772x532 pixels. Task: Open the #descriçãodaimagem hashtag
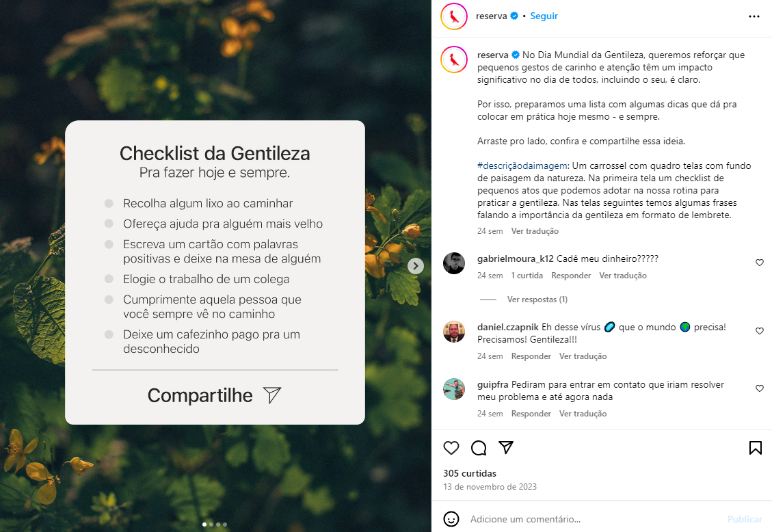pos(522,166)
